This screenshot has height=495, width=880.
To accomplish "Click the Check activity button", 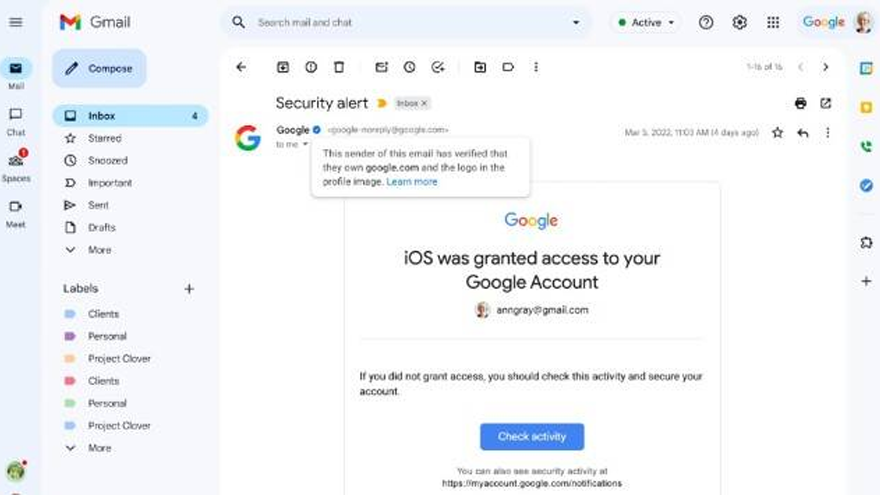I will (x=532, y=437).
